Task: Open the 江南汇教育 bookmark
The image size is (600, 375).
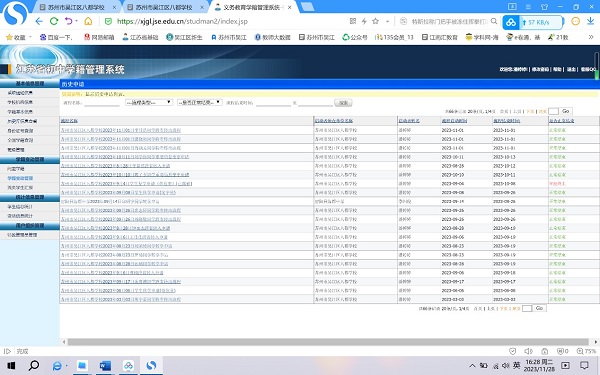Action: (x=440, y=37)
